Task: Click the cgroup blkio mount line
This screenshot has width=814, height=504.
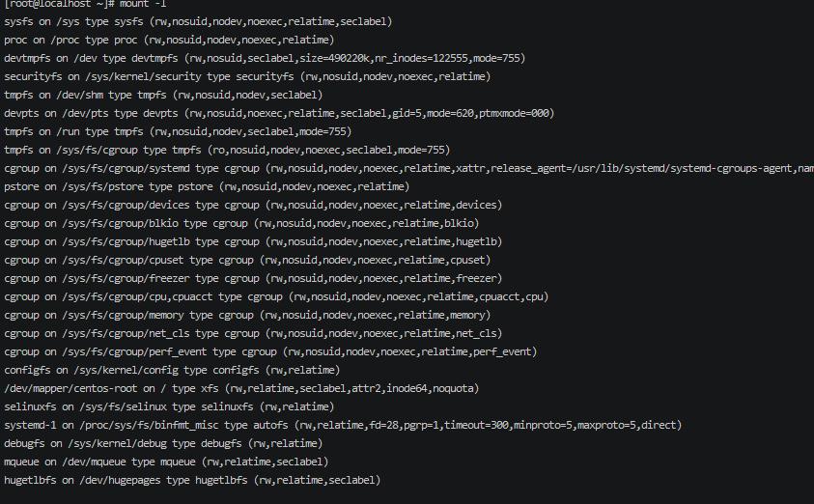Action: click(x=241, y=223)
